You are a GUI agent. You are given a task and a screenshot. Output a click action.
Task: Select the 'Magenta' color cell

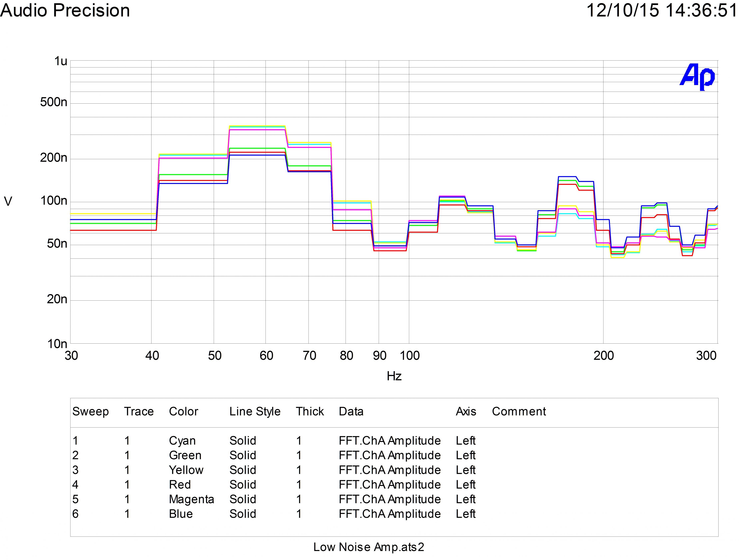click(192, 500)
